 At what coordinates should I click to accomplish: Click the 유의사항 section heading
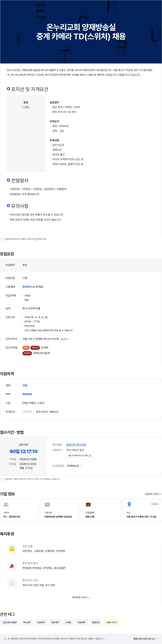[x=20, y=206]
